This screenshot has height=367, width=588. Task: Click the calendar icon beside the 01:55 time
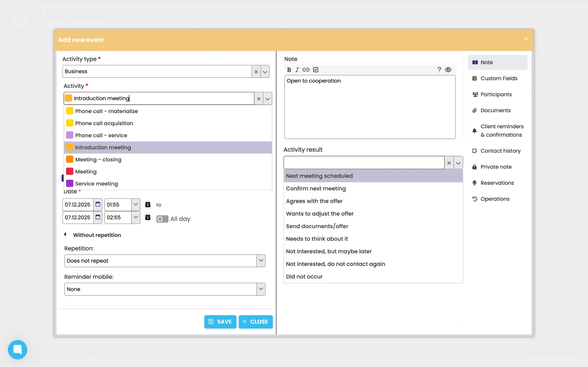coord(148,204)
